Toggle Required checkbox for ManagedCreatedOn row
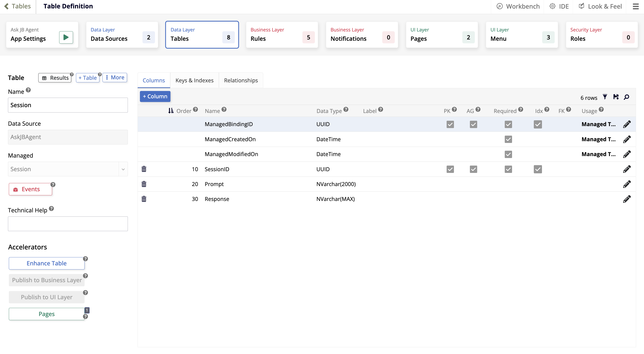The image size is (644, 354). coord(508,139)
